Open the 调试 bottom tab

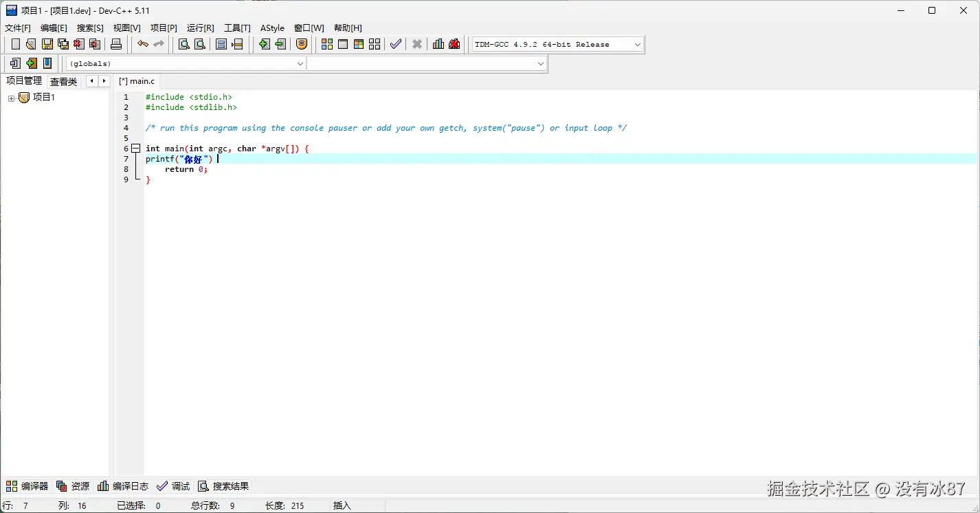173,486
